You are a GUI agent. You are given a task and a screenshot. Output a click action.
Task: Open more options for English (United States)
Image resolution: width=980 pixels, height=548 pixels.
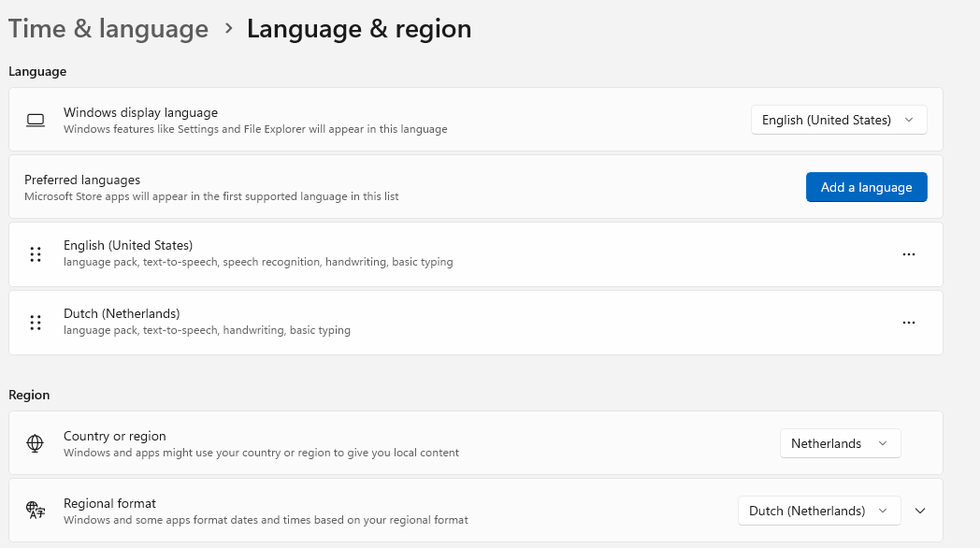pos(908,253)
